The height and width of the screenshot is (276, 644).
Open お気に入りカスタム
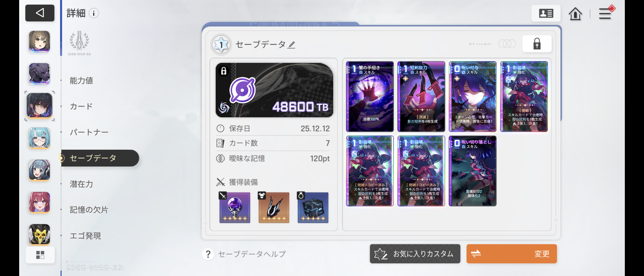coord(415,254)
